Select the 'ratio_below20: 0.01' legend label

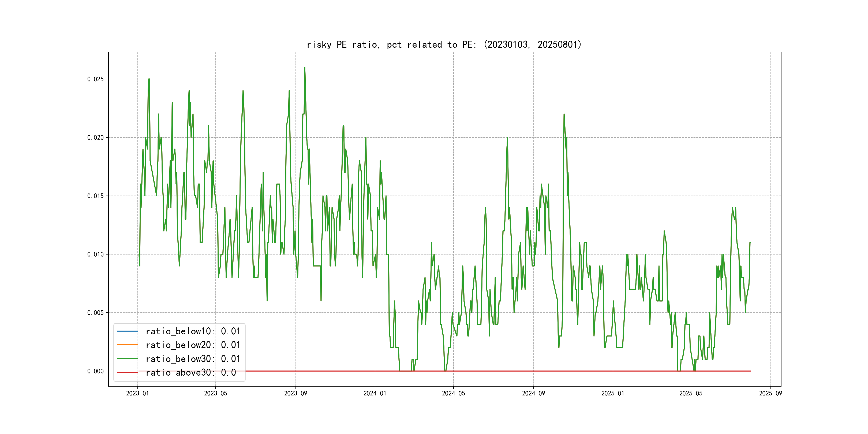point(193,345)
